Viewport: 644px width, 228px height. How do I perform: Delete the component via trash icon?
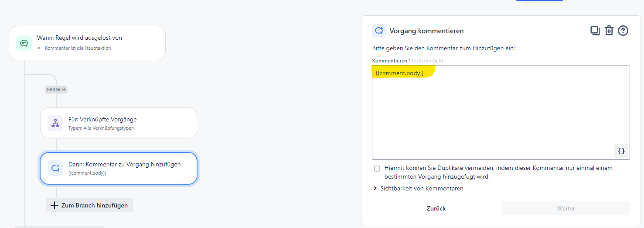coord(609,31)
